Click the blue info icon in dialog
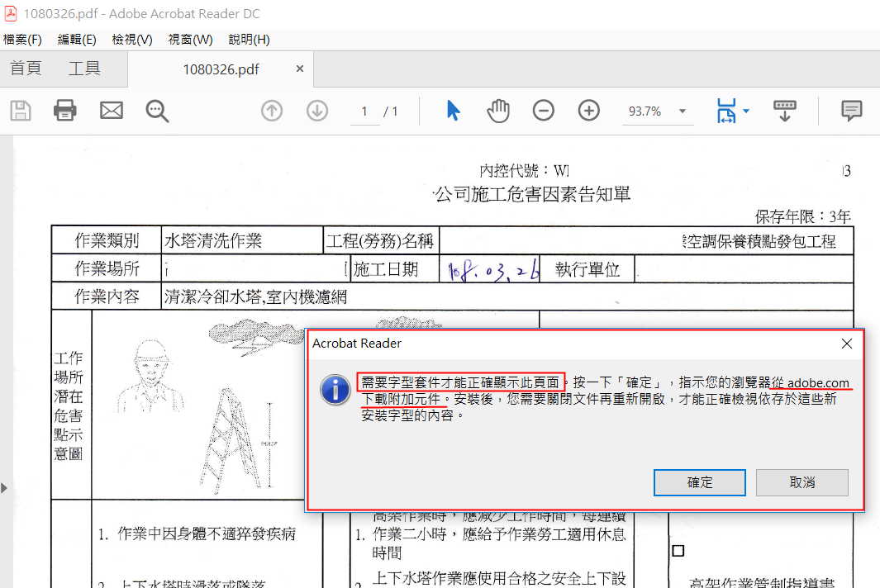This screenshot has width=880, height=588. click(x=335, y=389)
